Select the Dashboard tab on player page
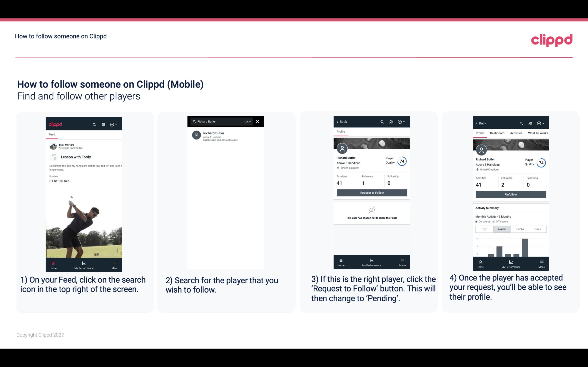 click(x=497, y=133)
